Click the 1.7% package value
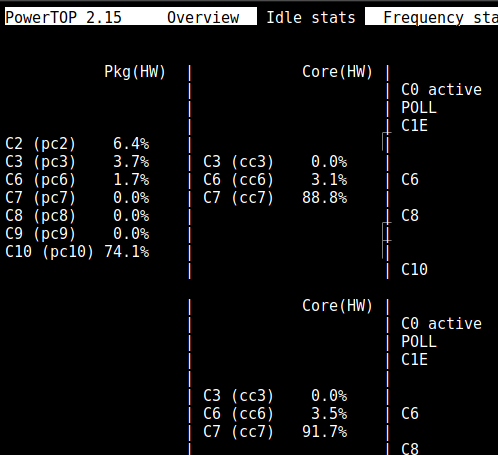The height and width of the screenshot is (455, 498). click(131, 180)
